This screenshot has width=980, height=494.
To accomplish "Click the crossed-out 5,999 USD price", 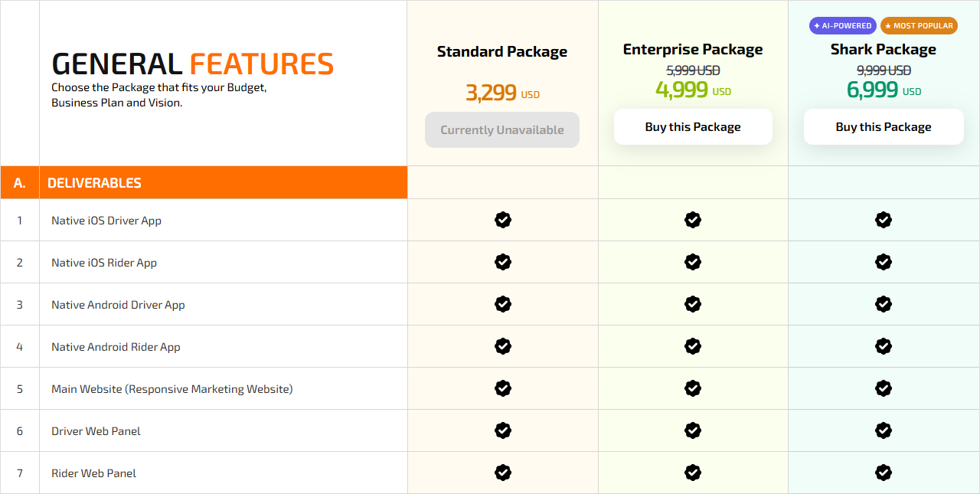I will (x=693, y=70).
